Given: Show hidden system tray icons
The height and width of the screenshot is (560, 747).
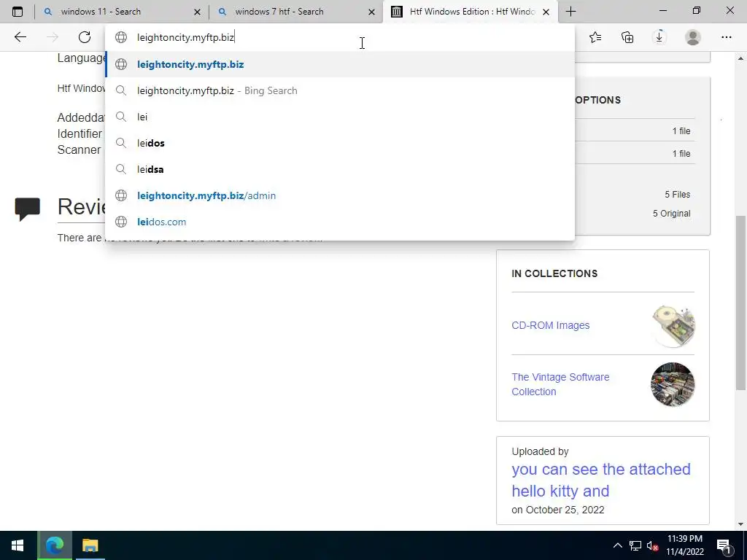Looking at the screenshot, I should click(617, 545).
